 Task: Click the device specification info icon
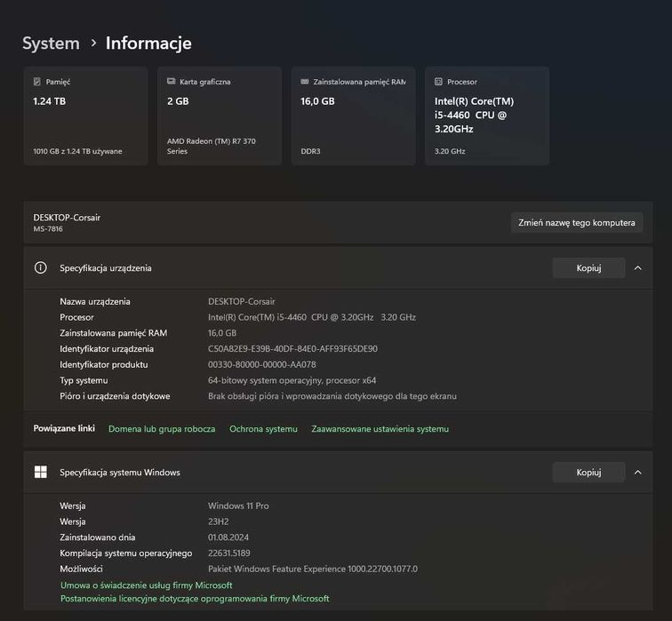(40, 267)
